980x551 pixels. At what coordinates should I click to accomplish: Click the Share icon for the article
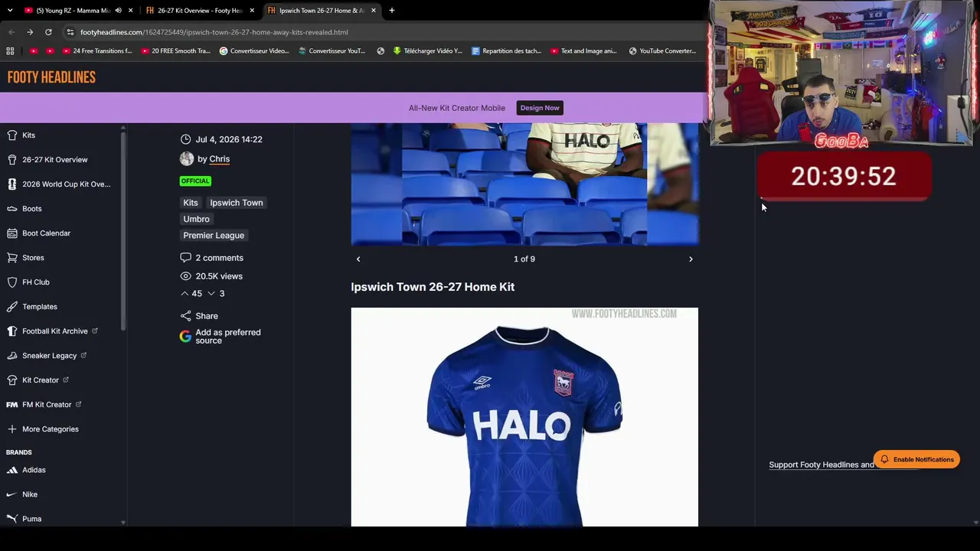click(x=185, y=316)
